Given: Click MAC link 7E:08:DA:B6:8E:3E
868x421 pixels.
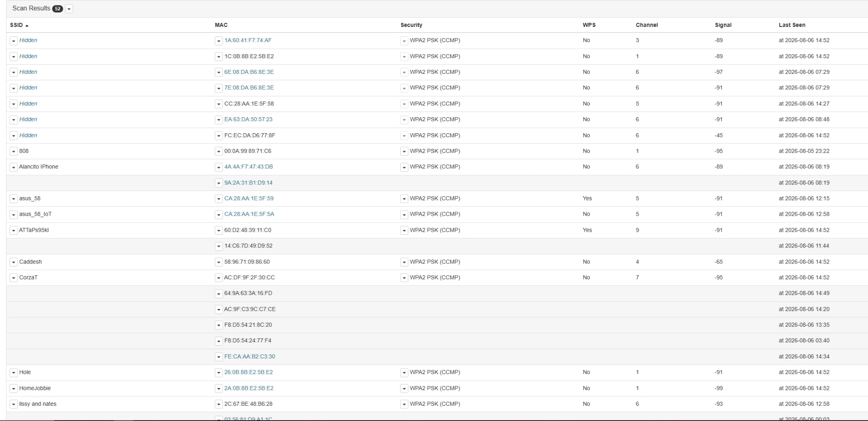Looking at the screenshot, I should [x=249, y=88].
